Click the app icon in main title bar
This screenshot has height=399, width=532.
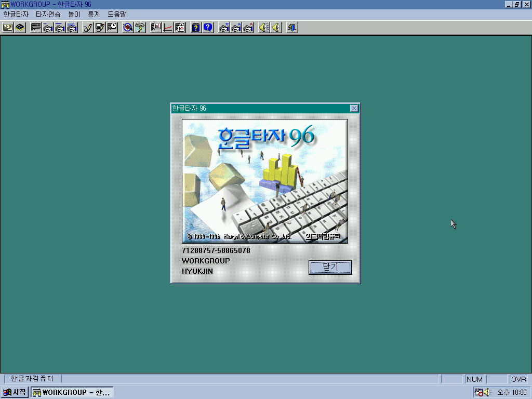[x=5, y=5]
